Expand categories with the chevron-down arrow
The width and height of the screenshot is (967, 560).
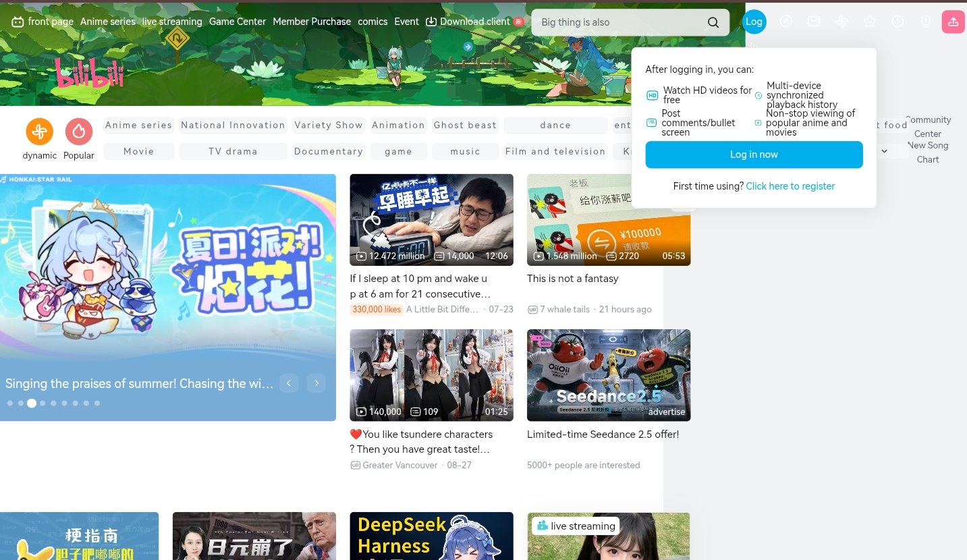(x=884, y=151)
